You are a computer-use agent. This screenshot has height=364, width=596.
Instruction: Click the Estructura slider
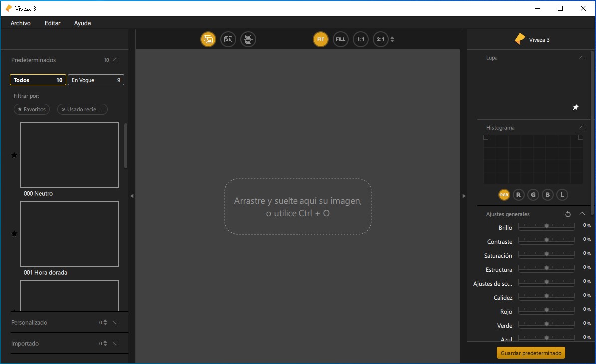(x=546, y=268)
